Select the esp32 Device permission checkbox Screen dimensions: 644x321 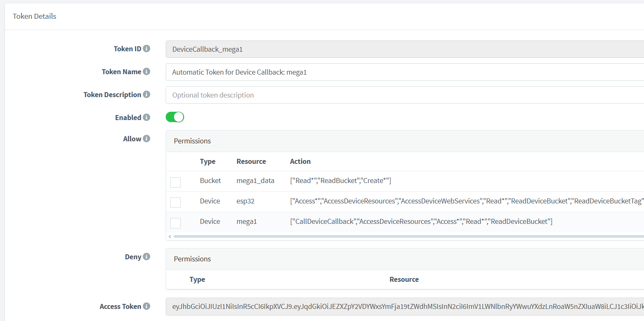(175, 202)
